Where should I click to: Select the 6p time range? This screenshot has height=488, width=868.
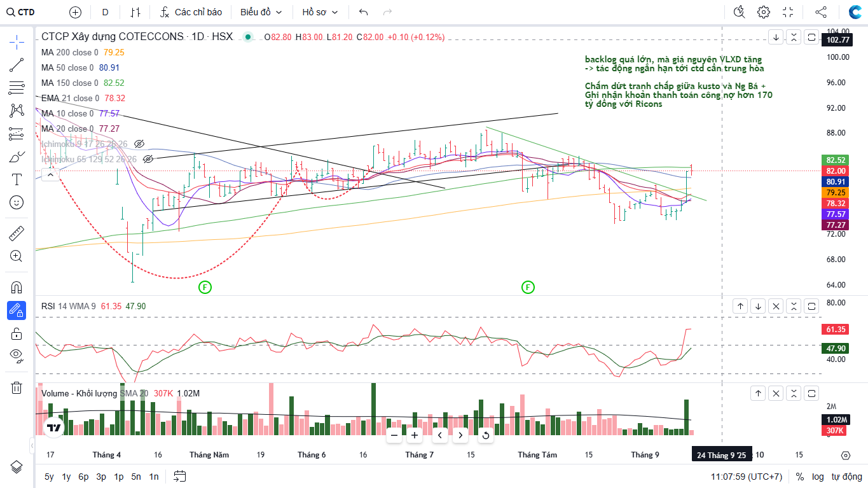[x=83, y=477]
